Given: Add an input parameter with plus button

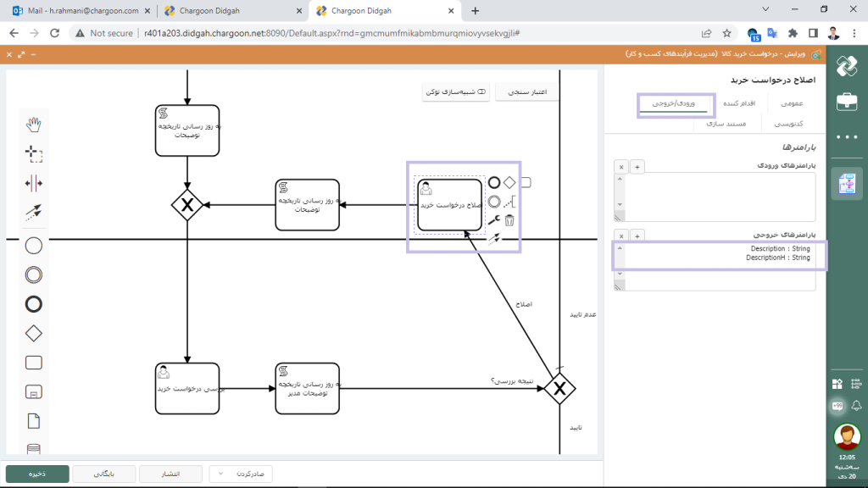Looking at the screenshot, I should pos(637,167).
